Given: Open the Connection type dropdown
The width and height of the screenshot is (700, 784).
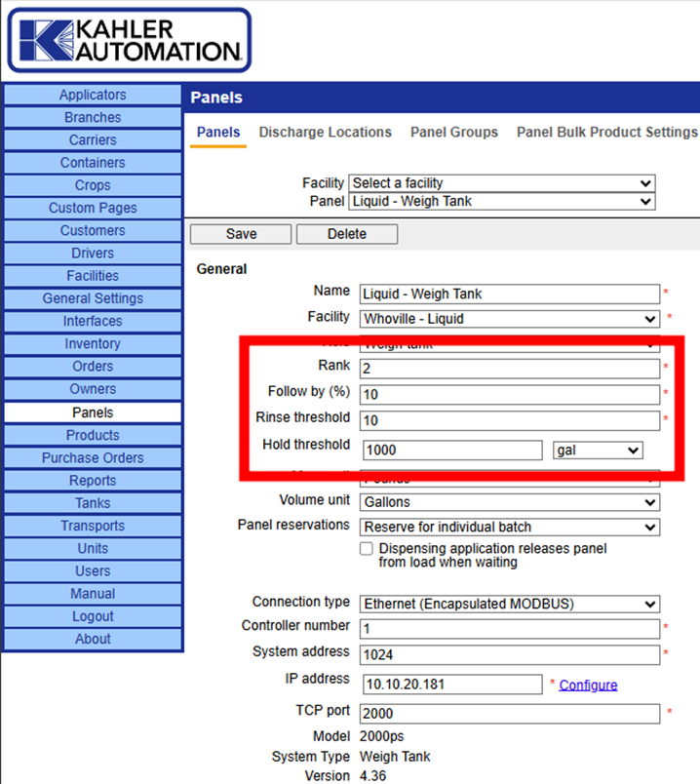Looking at the screenshot, I should [x=509, y=604].
